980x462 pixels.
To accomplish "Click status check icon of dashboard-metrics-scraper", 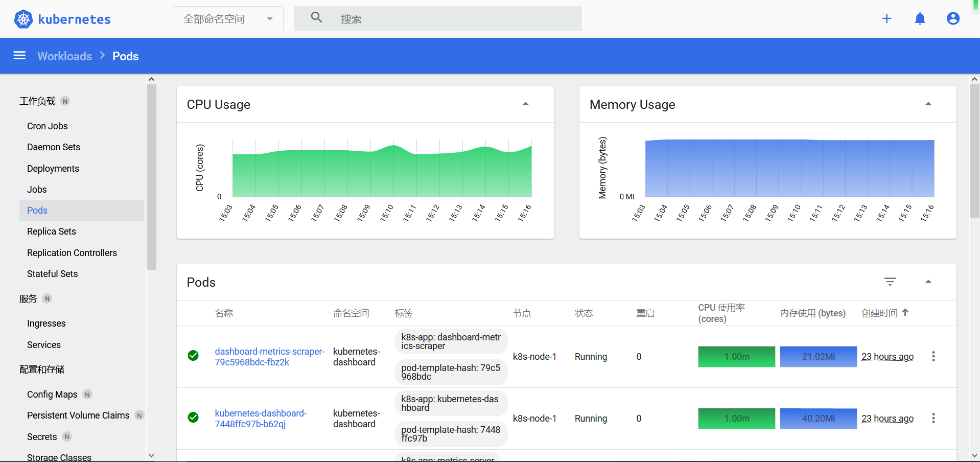I will pos(193,356).
